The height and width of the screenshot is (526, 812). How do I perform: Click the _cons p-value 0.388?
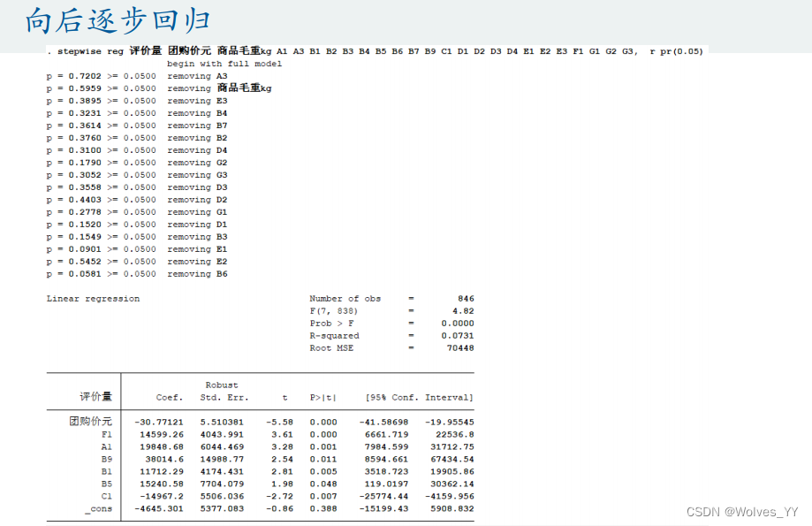point(323,509)
